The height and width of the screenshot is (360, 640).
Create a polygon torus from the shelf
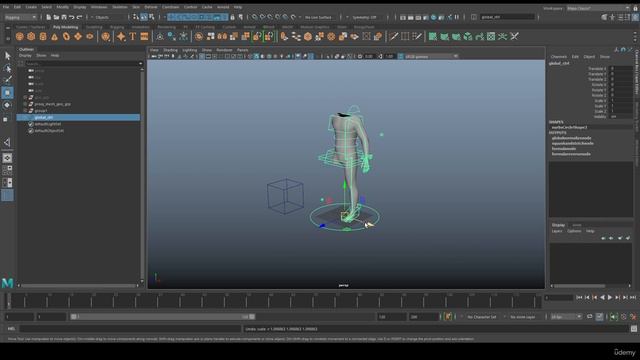pyautogui.click(x=66, y=37)
